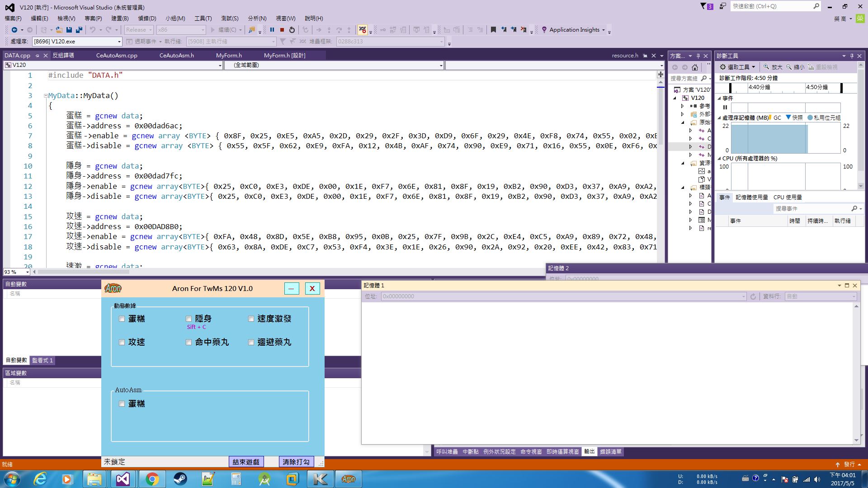Screen dimensions: 868x488
Task: Tick the 速度激發 checkbox
Action: (x=251, y=319)
